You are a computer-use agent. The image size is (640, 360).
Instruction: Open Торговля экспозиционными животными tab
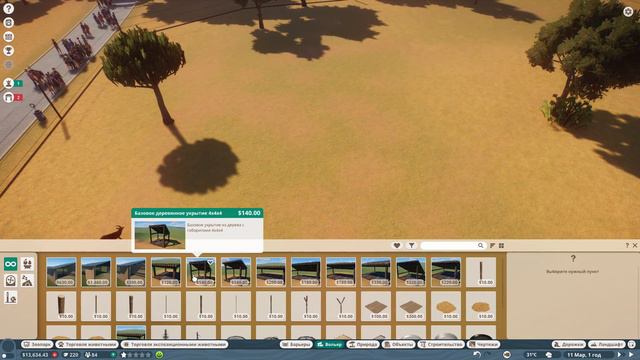(x=174, y=344)
